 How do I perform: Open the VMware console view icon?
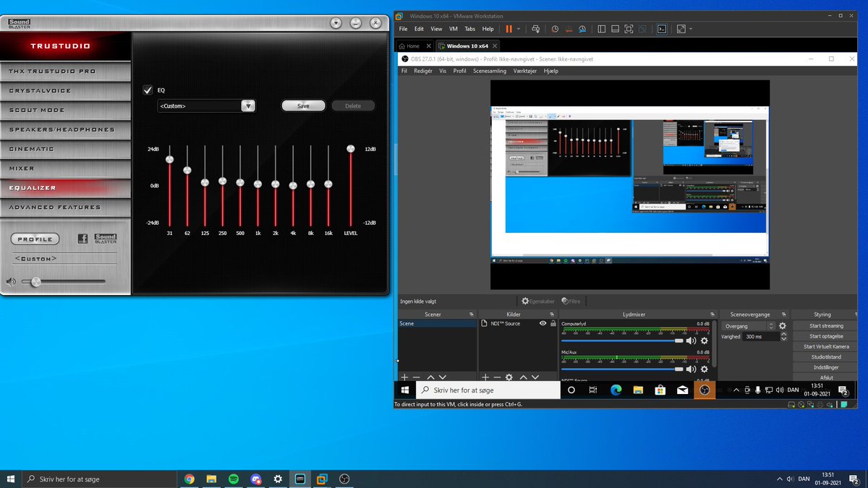click(661, 29)
